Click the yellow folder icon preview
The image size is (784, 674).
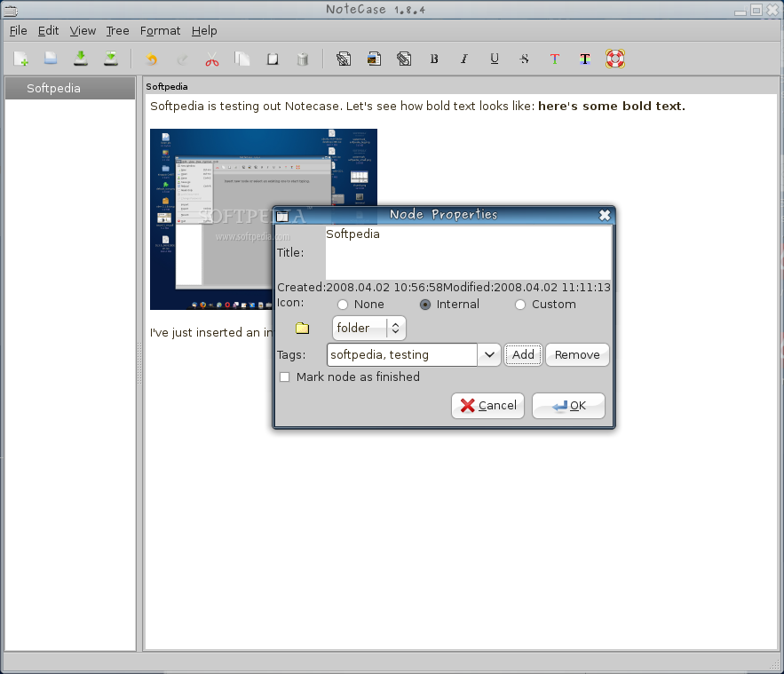[302, 328]
